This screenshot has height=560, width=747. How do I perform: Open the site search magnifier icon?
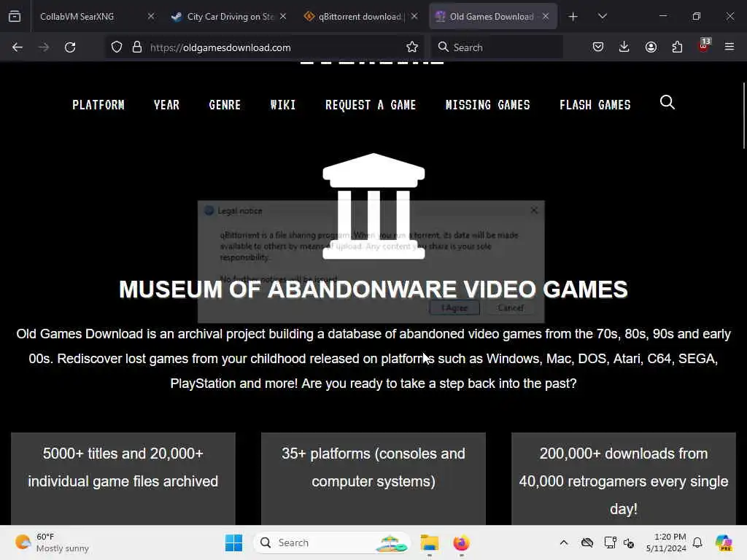[667, 102]
